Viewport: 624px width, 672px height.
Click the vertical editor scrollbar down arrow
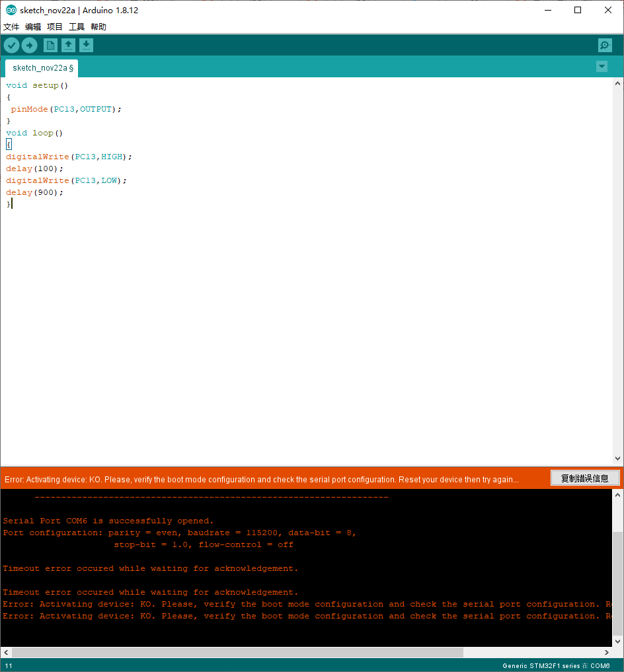tap(617, 458)
